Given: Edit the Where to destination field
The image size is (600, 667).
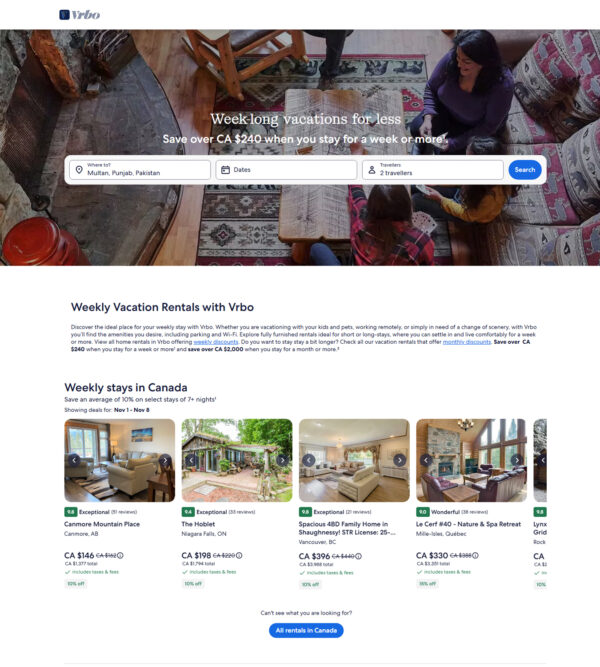Looking at the screenshot, I should [140, 170].
